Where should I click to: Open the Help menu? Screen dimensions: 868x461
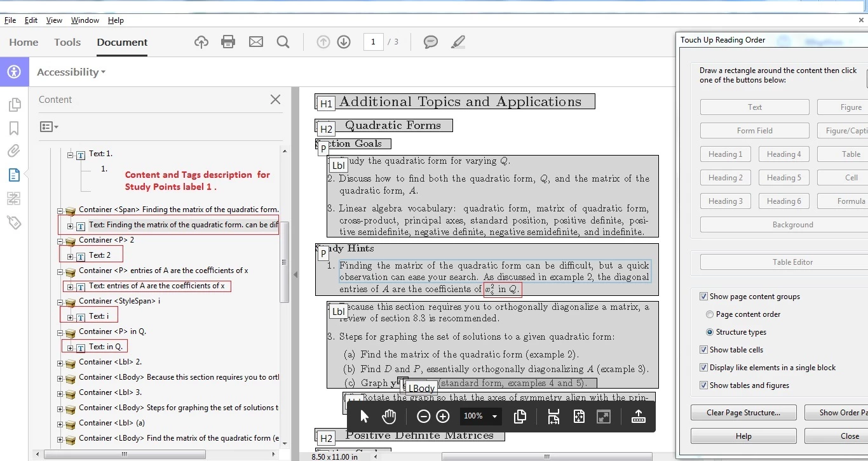(x=116, y=20)
